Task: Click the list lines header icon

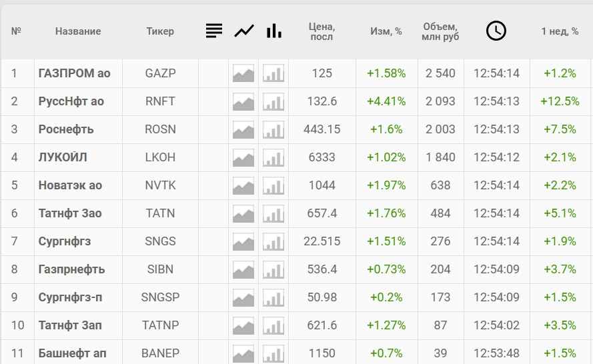Action: (213, 31)
